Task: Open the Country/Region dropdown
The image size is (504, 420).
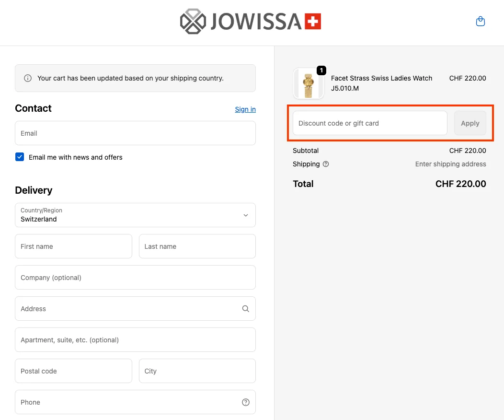Action: click(135, 215)
